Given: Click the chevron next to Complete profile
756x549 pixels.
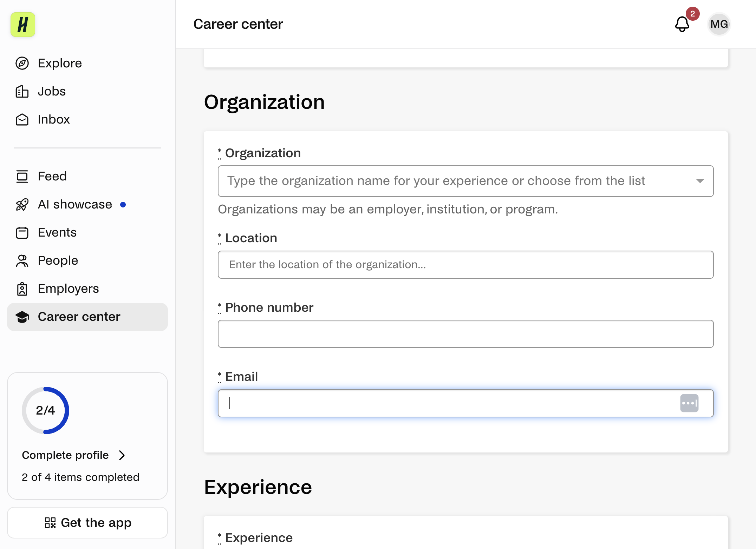Looking at the screenshot, I should 122,455.
